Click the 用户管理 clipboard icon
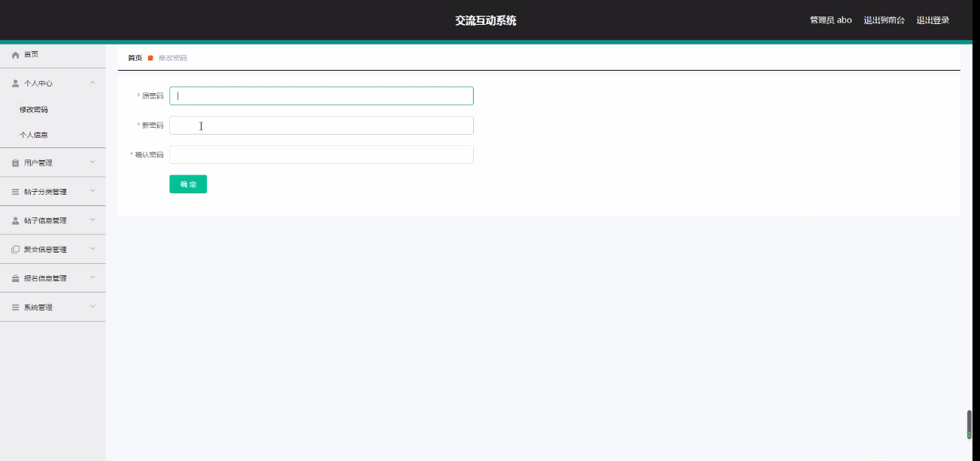The height and width of the screenshot is (461, 980). 15,163
